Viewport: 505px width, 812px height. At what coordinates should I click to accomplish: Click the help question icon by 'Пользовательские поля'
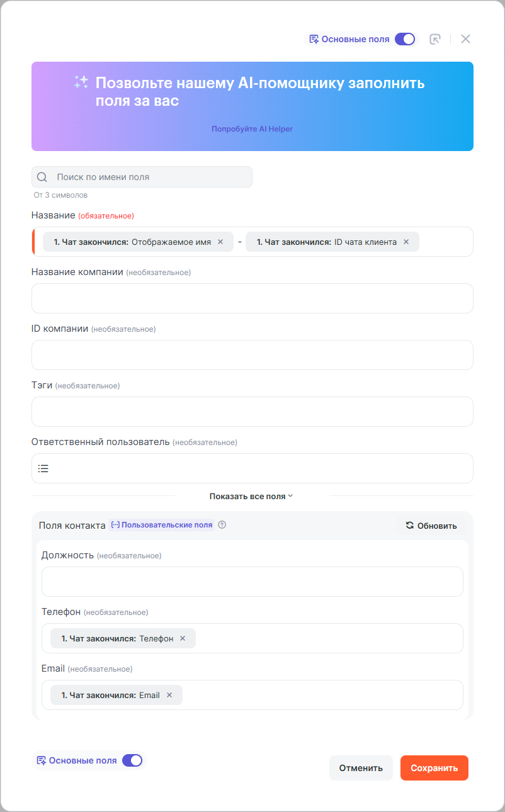click(x=222, y=525)
